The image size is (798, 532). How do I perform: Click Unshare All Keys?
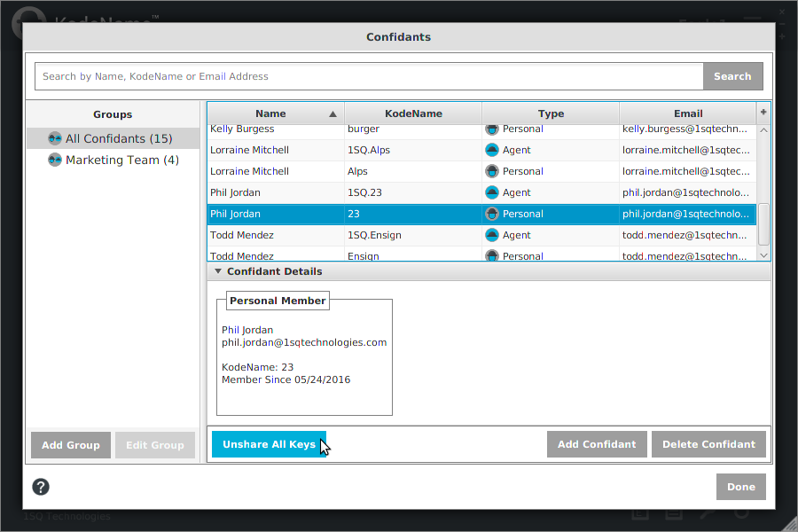coord(270,444)
